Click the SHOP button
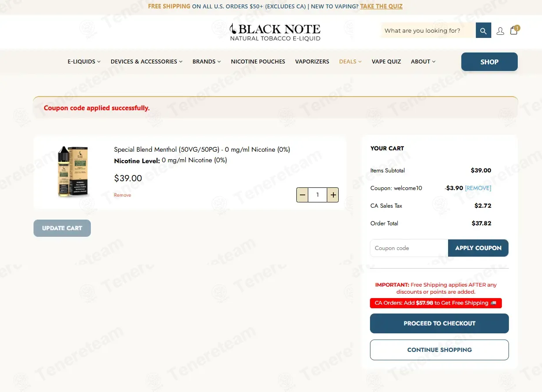The height and width of the screenshot is (392, 542). tap(490, 62)
